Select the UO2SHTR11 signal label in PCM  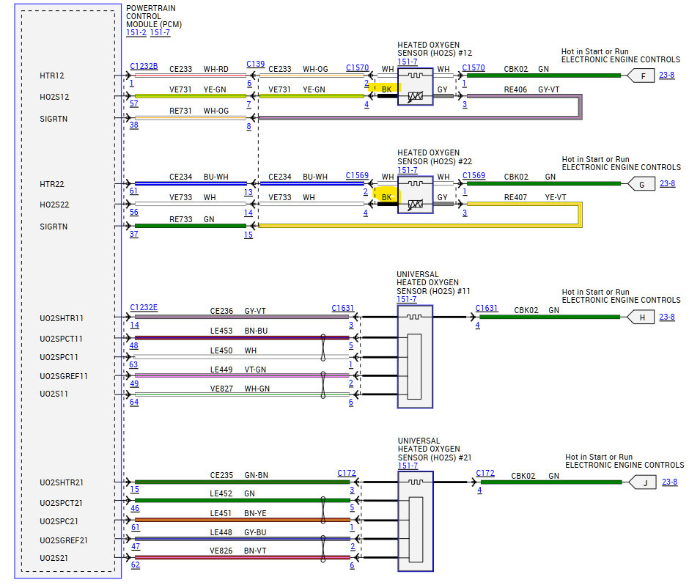pos(62,318)
